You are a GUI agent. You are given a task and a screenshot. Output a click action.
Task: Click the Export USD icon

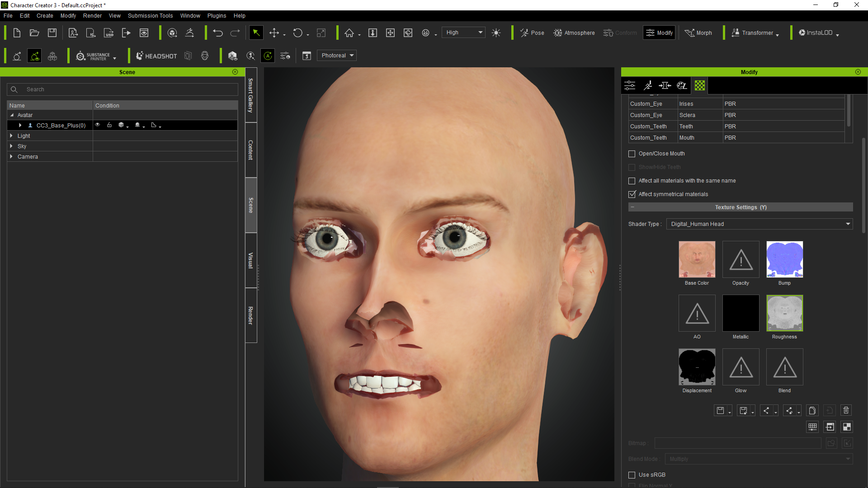coord(109,33)
